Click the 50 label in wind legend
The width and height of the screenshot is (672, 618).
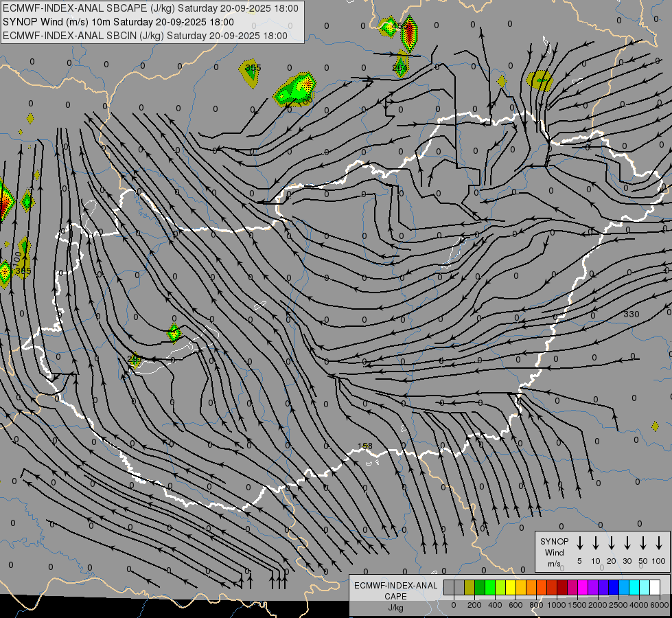[643, 561]
